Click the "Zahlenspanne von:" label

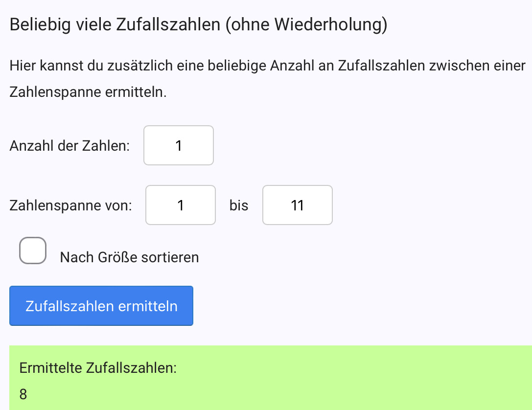click(70, 205)
